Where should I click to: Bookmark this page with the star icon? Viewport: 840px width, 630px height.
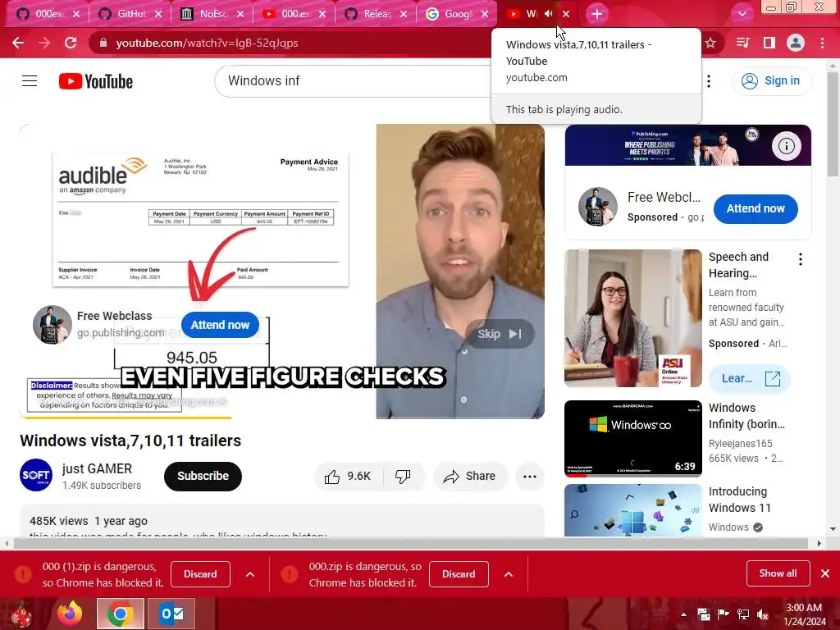tap(710, 43)
